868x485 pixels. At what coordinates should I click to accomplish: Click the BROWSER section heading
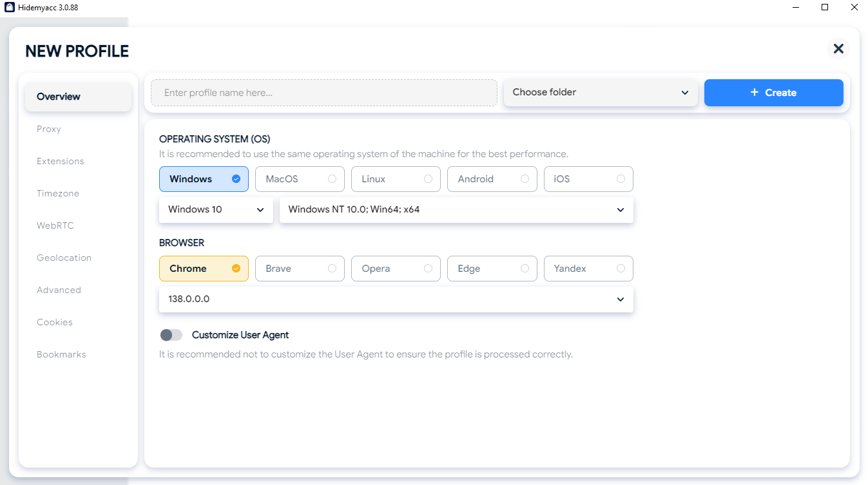click(182, 243)
